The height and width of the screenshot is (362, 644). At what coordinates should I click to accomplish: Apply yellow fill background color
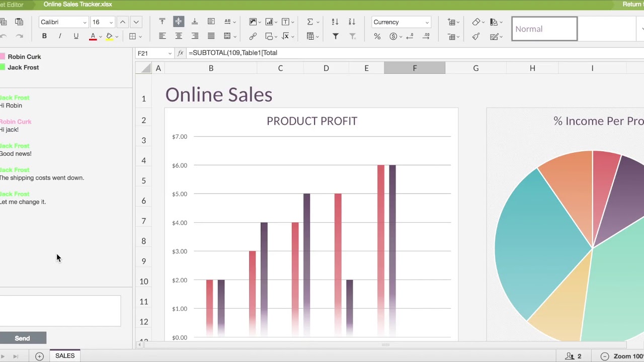(109, 36)
